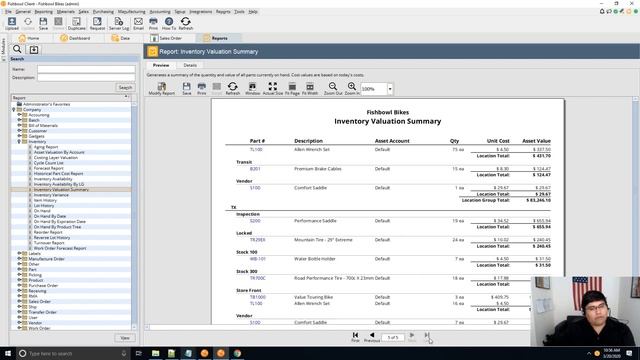Click the page number field

(393, 337)
